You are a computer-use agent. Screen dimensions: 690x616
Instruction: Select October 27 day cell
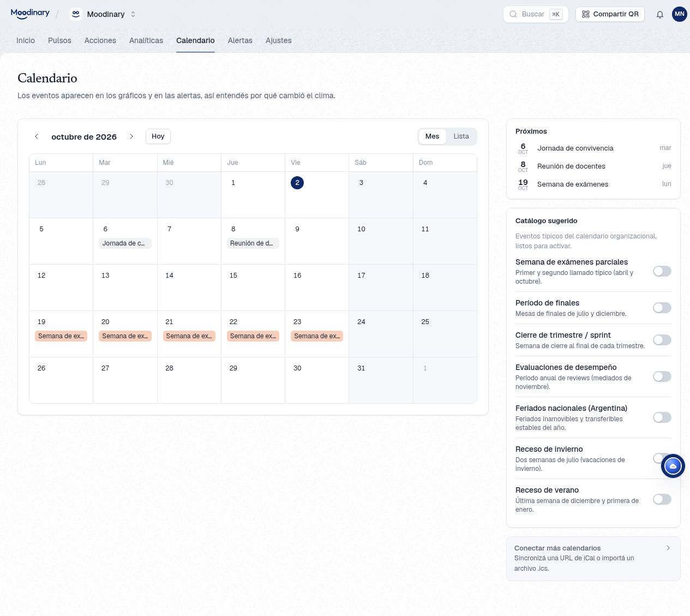coord(125,380)
